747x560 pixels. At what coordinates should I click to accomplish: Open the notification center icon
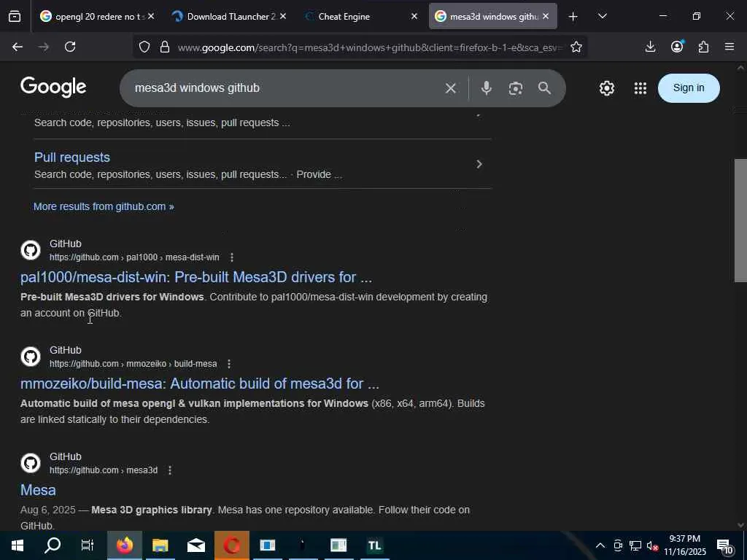(724, 545)
